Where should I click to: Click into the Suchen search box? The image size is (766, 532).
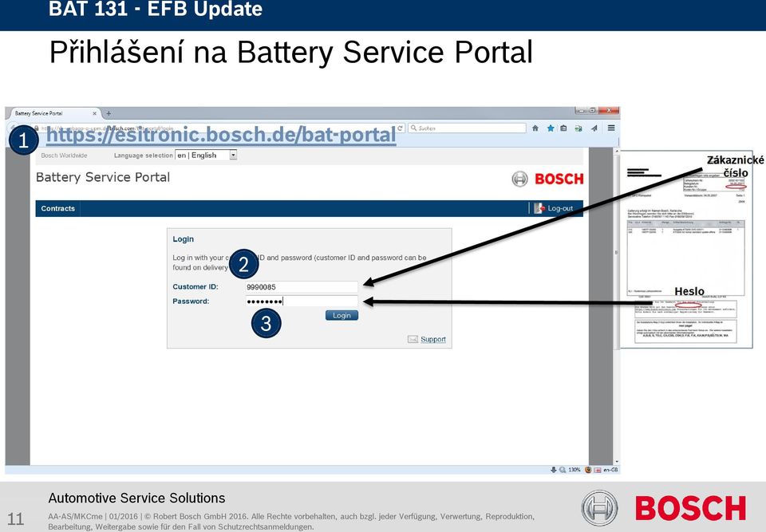(467, 128)
